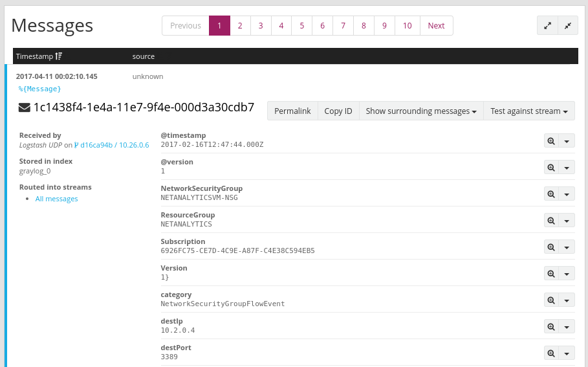Click the index name graylog_0

pos(35,171)
